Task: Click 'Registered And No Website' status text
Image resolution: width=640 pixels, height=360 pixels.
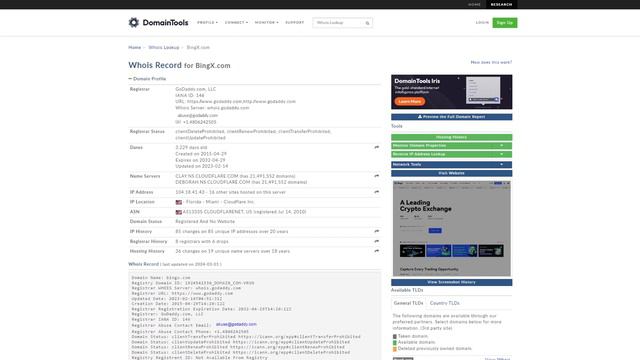Action: point(205,222)
